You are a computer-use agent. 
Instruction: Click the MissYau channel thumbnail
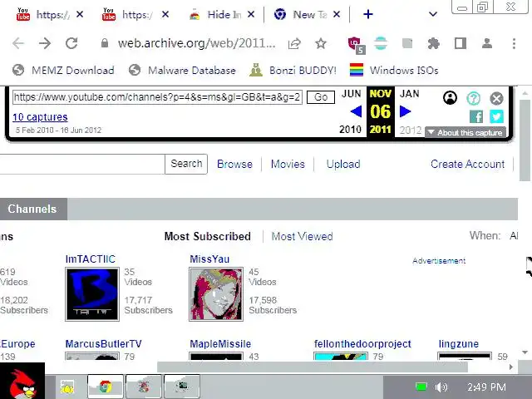216,294
